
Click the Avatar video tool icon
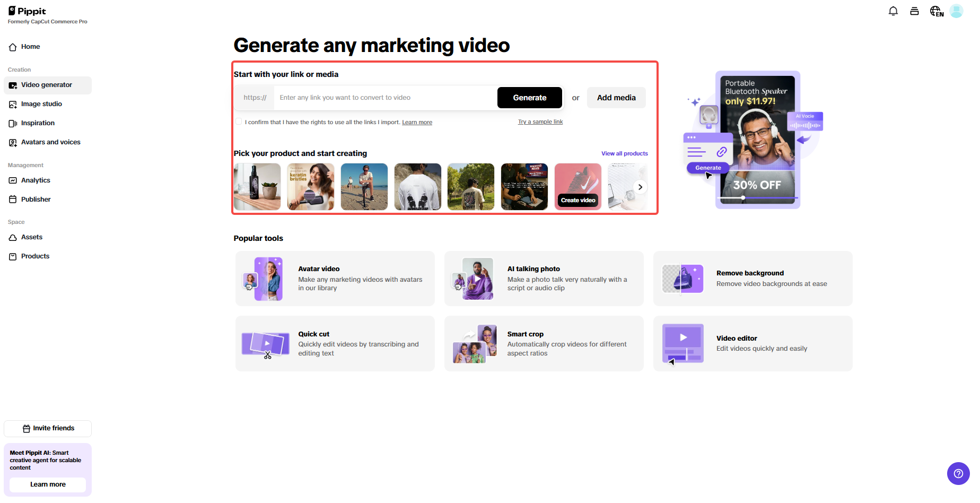[x=262, y=279]
